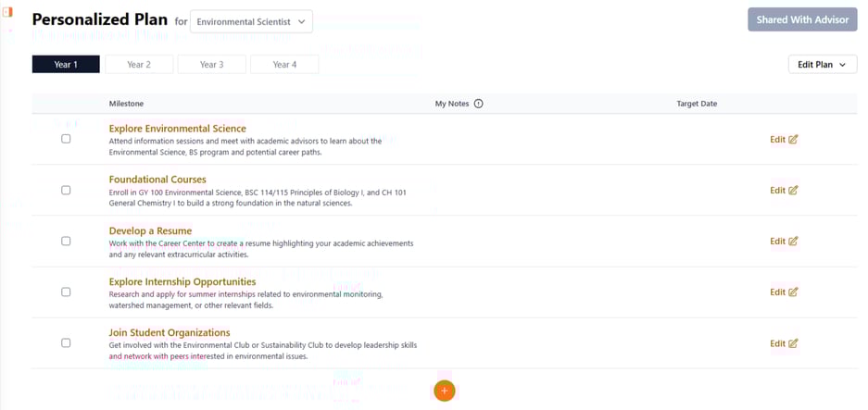
Task: Click the info icon beside My Notes
Action: (x=478, y=104)
